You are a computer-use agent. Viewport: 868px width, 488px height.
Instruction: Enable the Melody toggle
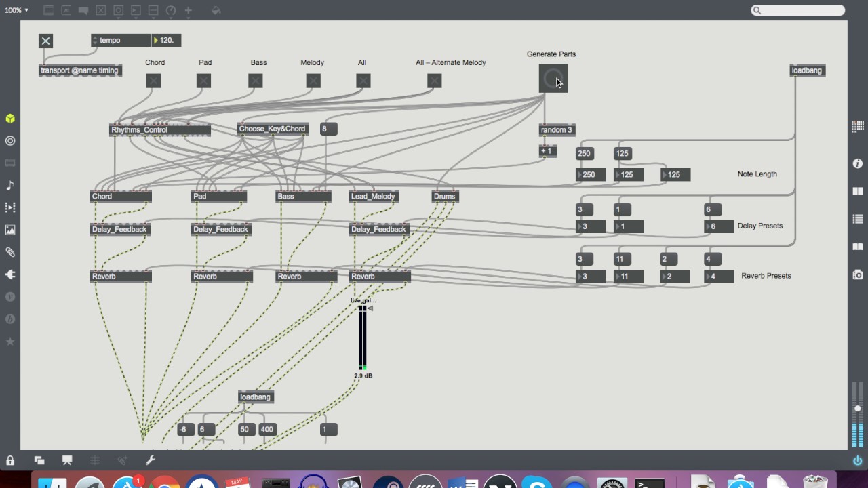[x=313, y=81]
